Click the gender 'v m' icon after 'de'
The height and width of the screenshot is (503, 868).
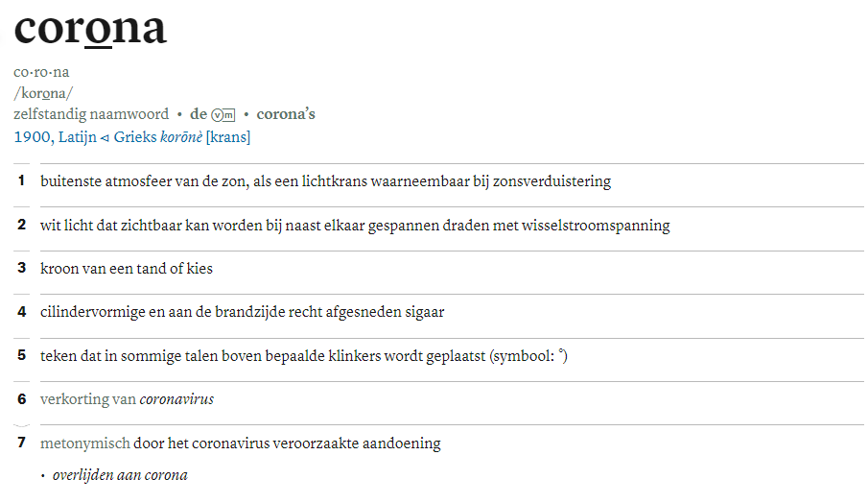pyautogui.click(x=223, y=114)
